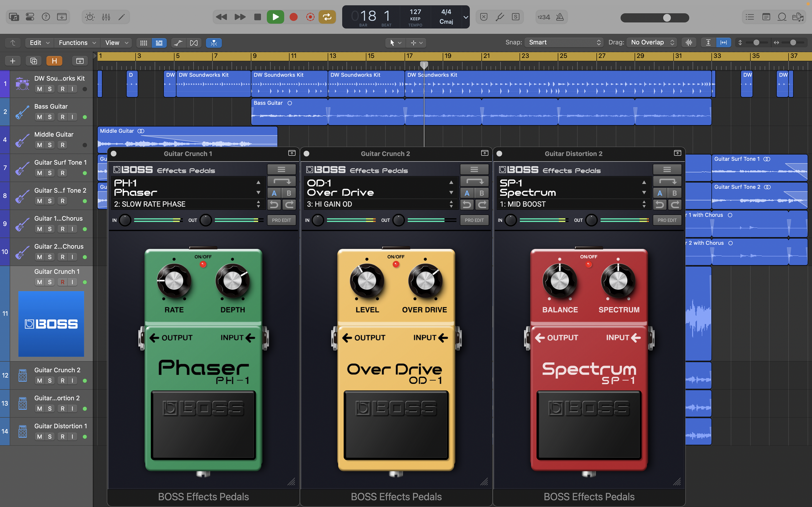Select compare state B on Over Drive plugin
Viewport: 812px width, 507px height.
click(x=482, y=193)
